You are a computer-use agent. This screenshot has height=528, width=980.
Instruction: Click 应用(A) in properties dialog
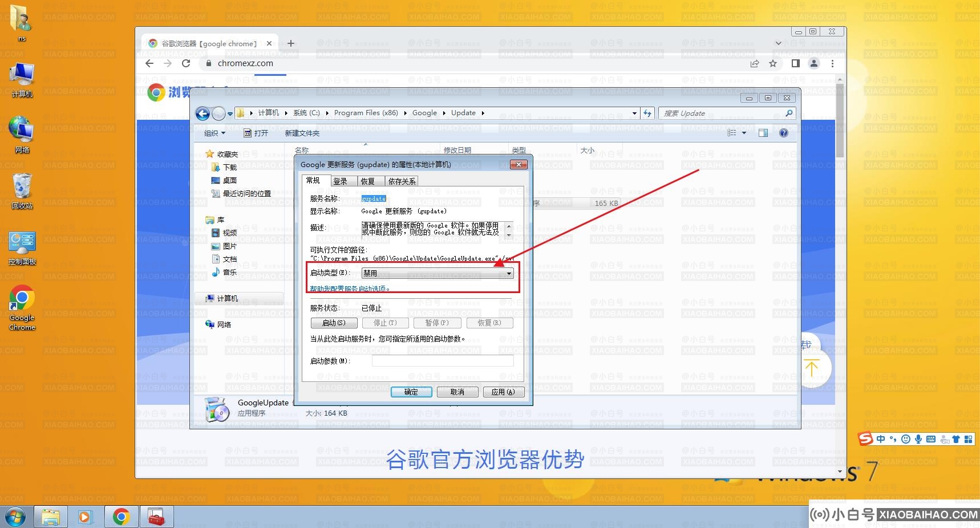tap(504, 392)
